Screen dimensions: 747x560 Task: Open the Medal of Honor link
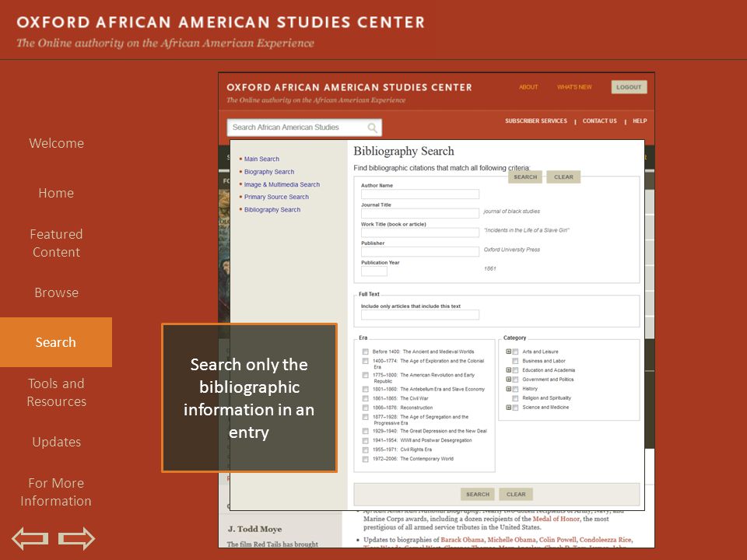(556, 519)
